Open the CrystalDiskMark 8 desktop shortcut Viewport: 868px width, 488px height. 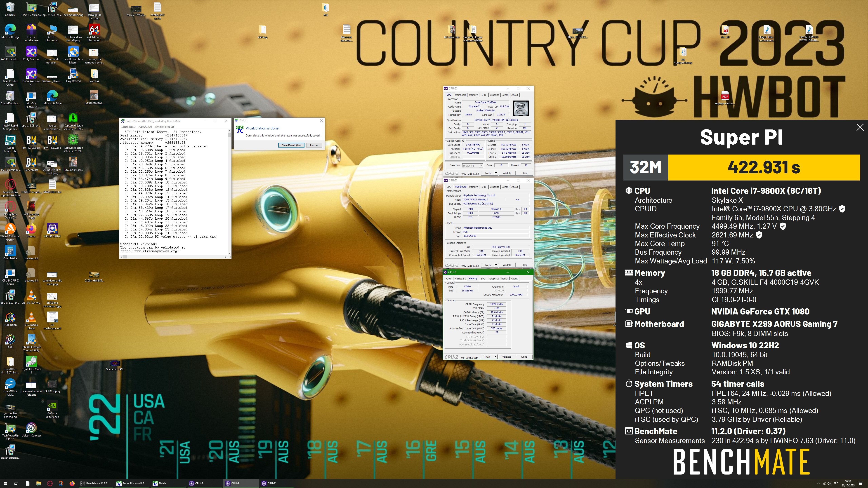[x=31, y=362]
